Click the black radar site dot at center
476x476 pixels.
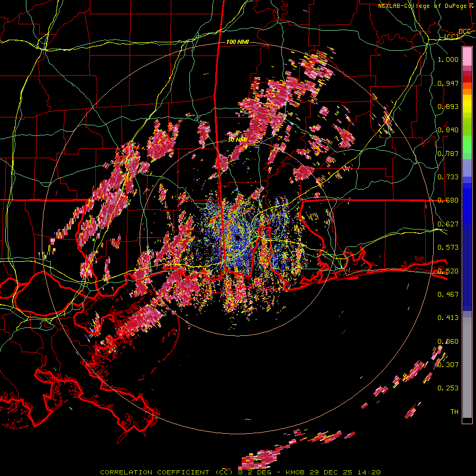click(x=237, y=237)
